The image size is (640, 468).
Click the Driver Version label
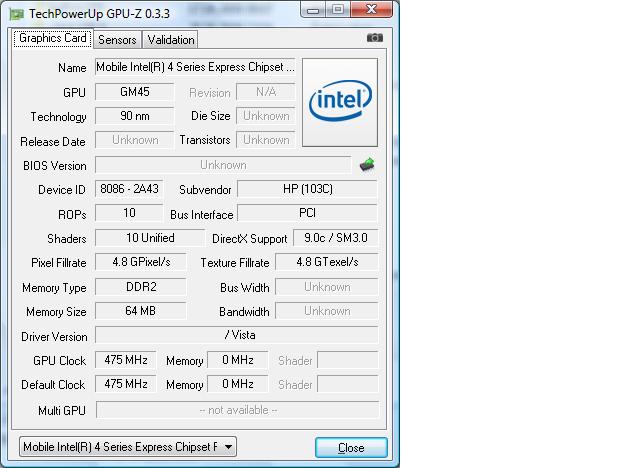pos(54,337)
